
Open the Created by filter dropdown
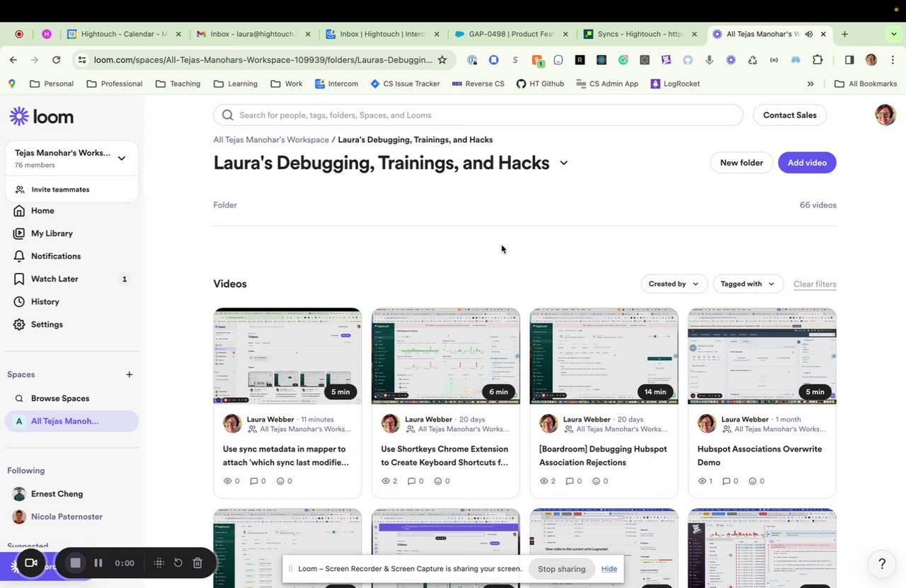[674, 284]
